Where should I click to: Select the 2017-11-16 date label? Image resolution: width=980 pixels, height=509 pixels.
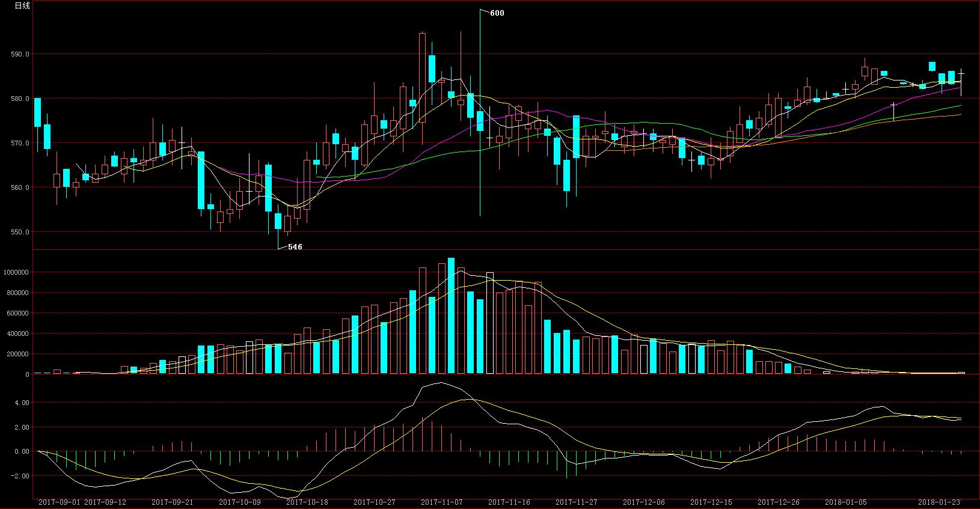pyautogui.click(x=509, y=502)
